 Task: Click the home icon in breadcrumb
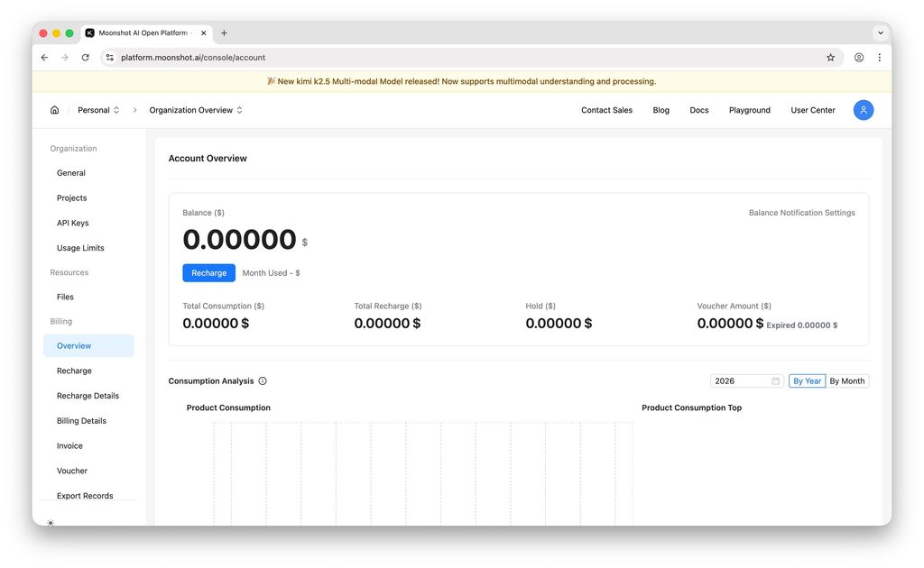click(54, 110)
